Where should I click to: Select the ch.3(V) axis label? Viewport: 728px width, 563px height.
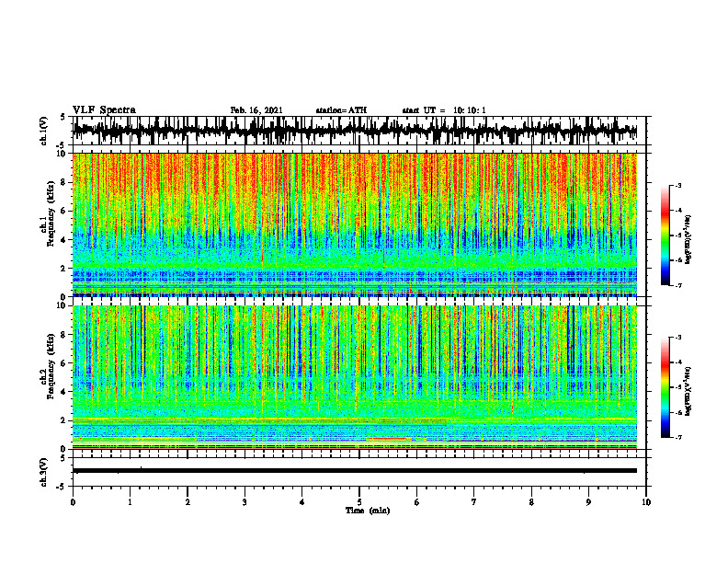[x=44, y=472]
